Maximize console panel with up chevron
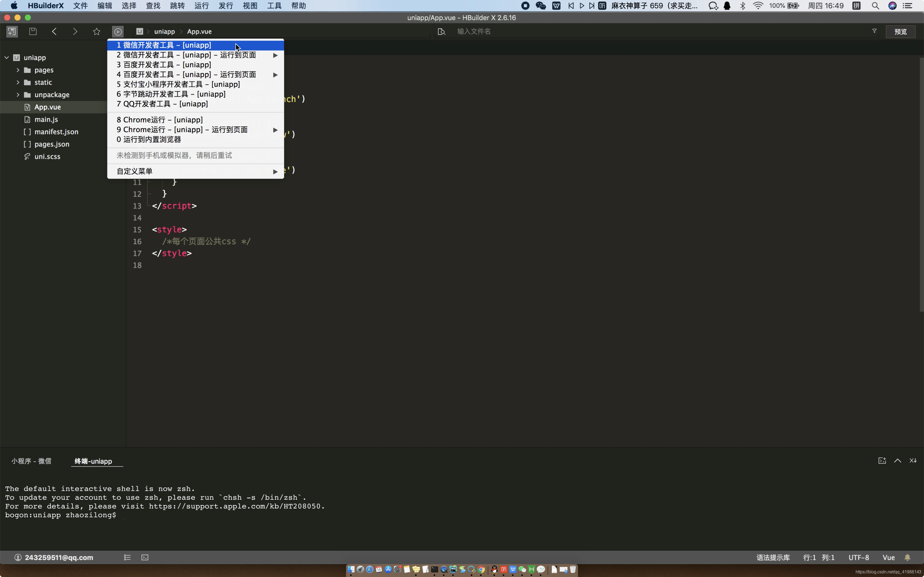The image size is (924, 577). pyautogui.click(x=898, y=461)
